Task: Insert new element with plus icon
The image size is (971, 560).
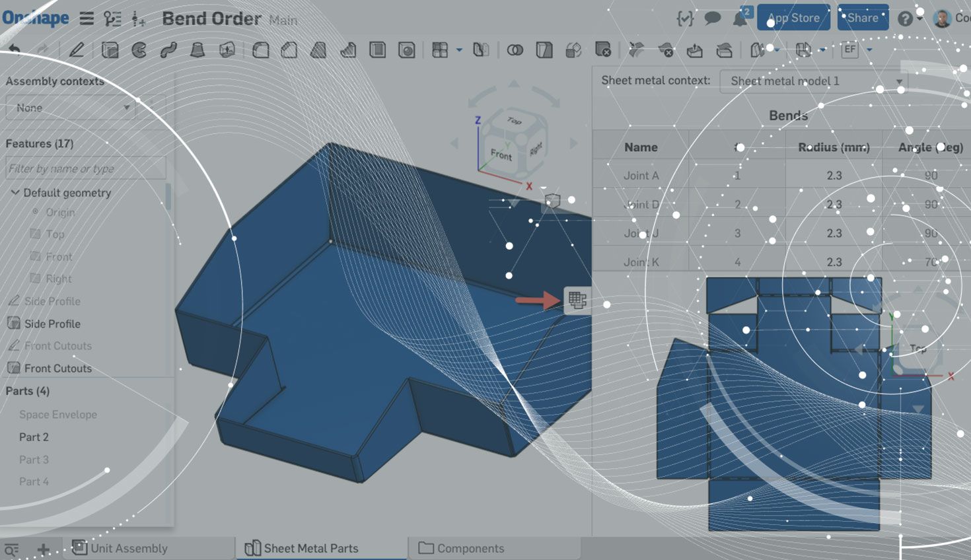Action: 44,549
